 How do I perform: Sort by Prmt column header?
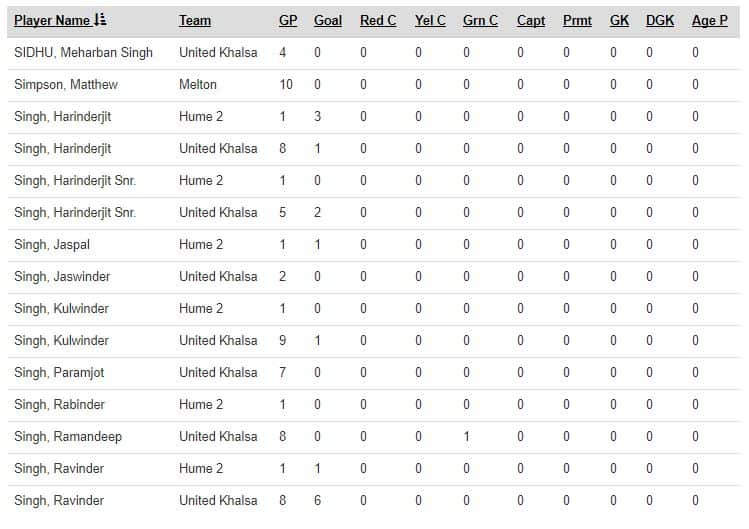577,20
